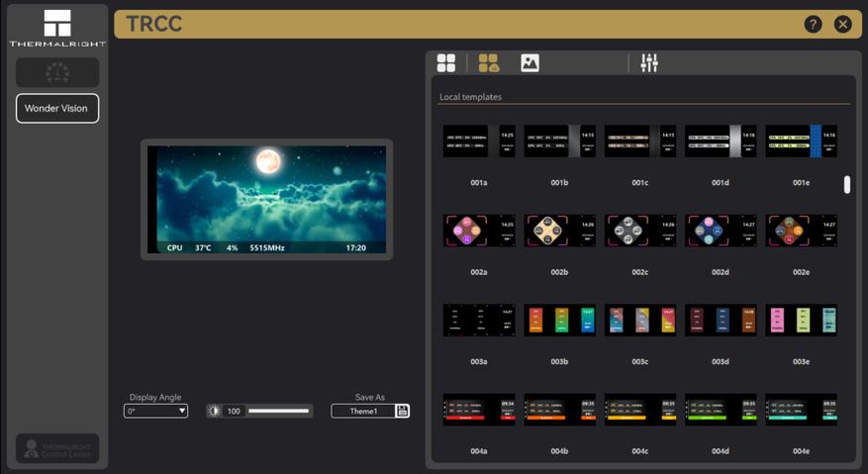The height and width of the screenshot is (474, 868).
Task: Select template thumbnail 002a
Action: tap(479, 231)
